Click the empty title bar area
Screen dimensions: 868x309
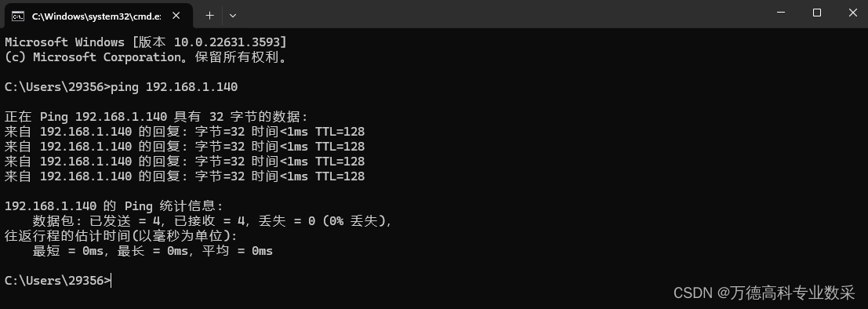click(498, 14)
